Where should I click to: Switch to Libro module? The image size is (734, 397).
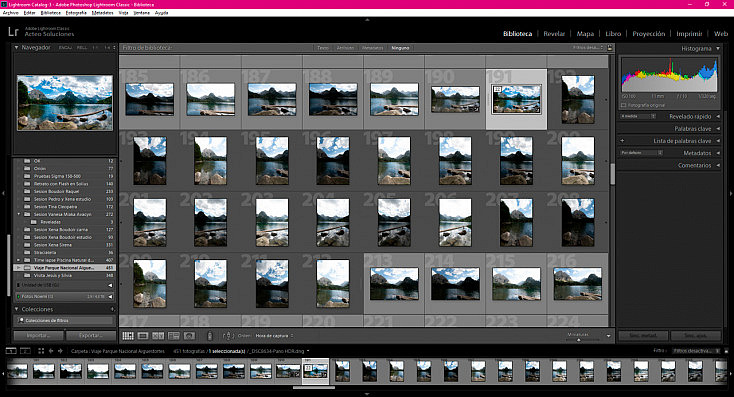click(x=613, y=34)
